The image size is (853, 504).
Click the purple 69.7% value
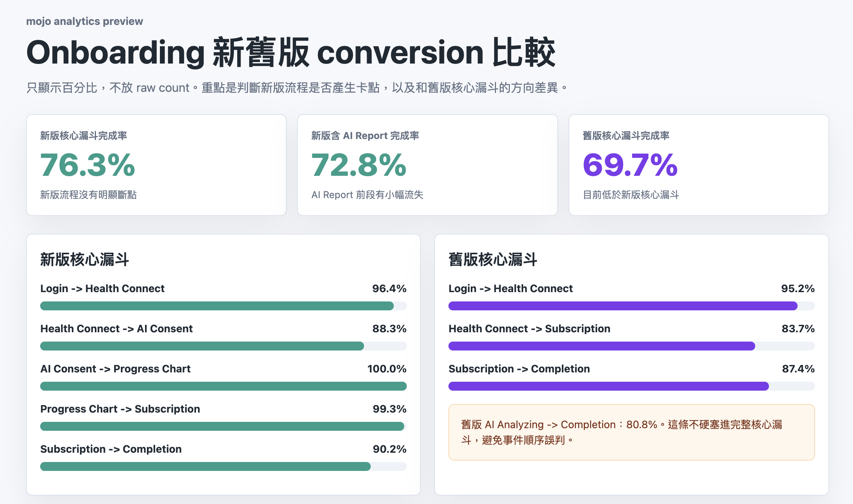(x=630, y=165)
